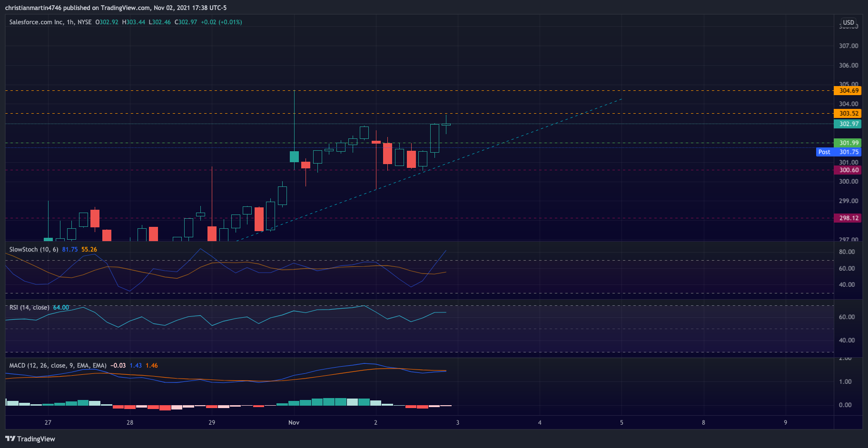Click the maroon 300.60 price label
Screen dimensions: 868x448
coord(848,170)
